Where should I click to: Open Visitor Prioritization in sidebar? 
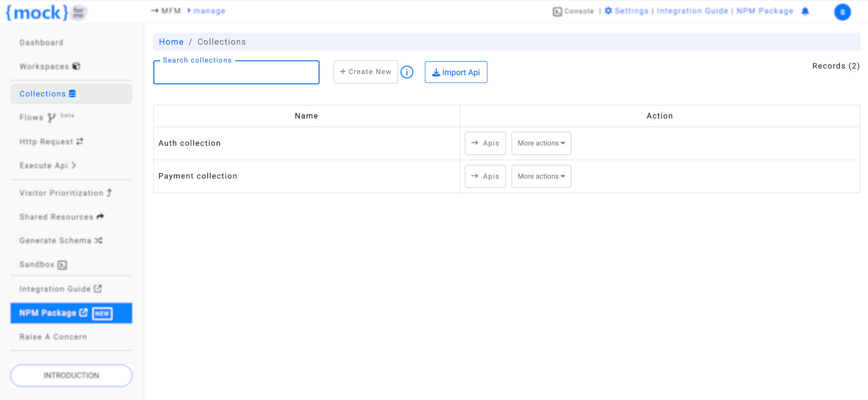pos(66,193)
